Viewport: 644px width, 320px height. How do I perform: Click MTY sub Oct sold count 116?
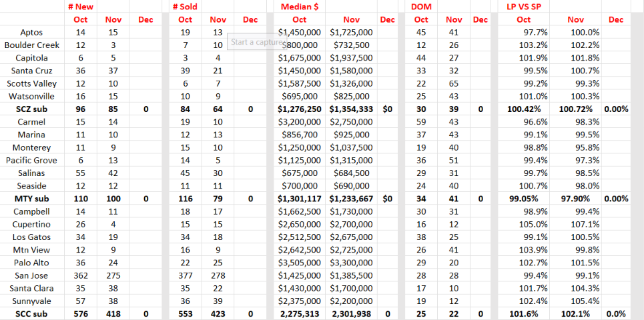186,199
